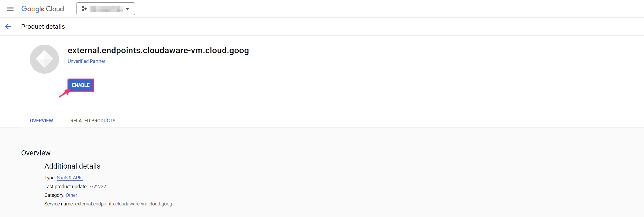Open the Unverified Partner link

[86, 61]
